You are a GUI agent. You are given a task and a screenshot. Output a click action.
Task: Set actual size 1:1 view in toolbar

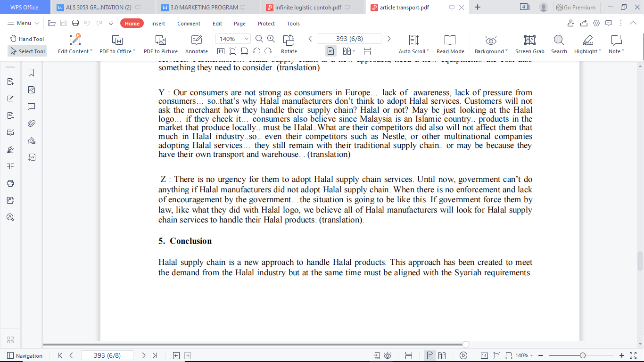pos(221,51)
